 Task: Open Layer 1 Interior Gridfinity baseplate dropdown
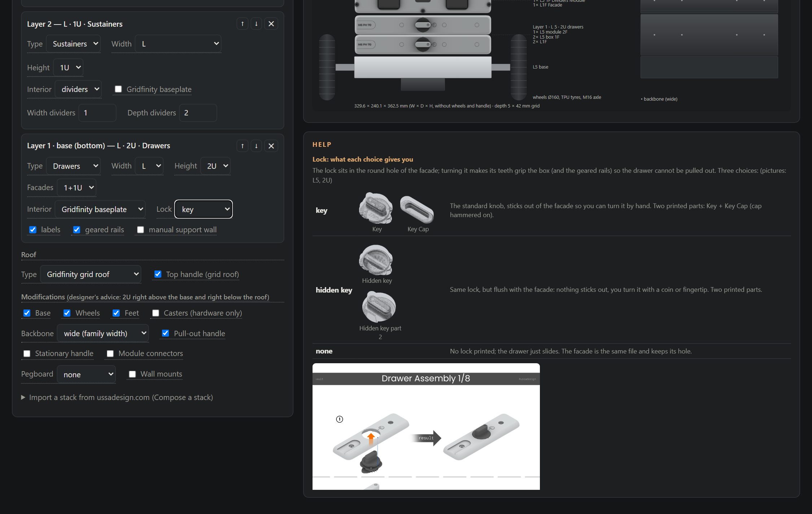pyautogui.click(x=100, y=209)
